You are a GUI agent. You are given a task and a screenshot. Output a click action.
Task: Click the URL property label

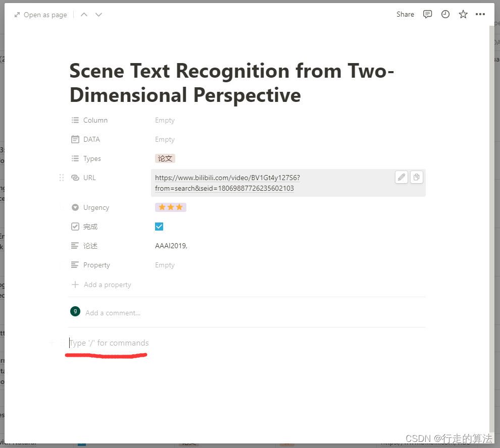coord(89,178)
